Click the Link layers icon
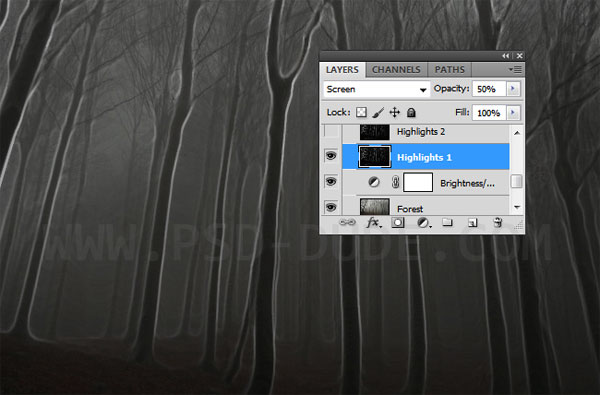The image size is (600, 395). pos(347,222)
